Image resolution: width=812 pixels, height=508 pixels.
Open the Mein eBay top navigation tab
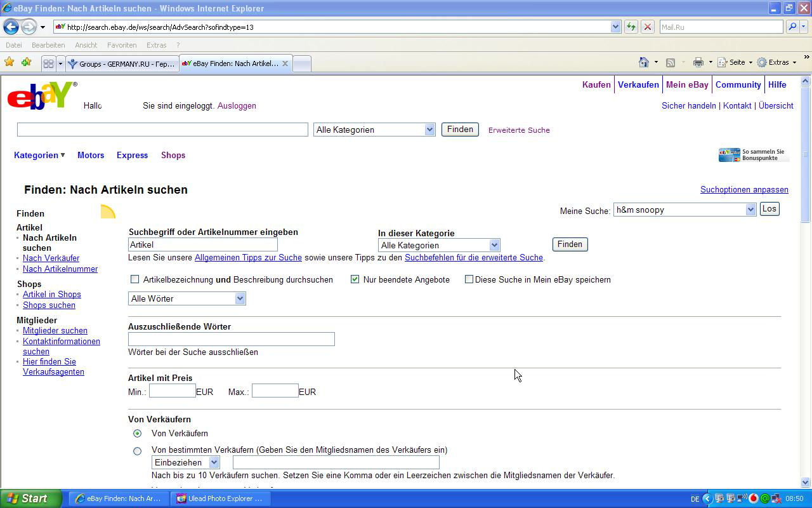pyautogui.click(x=687, y=84)
